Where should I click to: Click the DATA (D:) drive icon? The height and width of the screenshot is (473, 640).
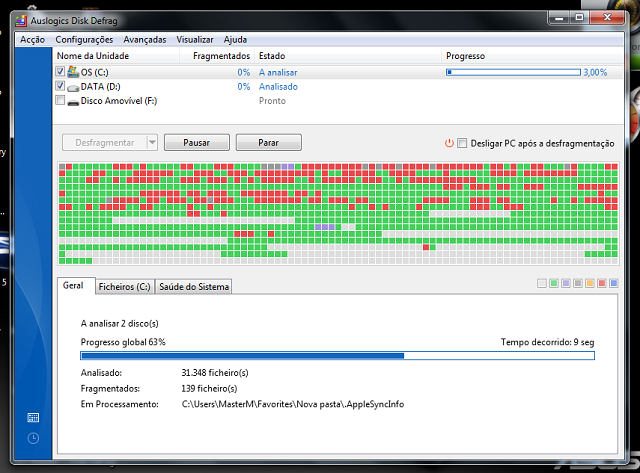click(73, 87)
